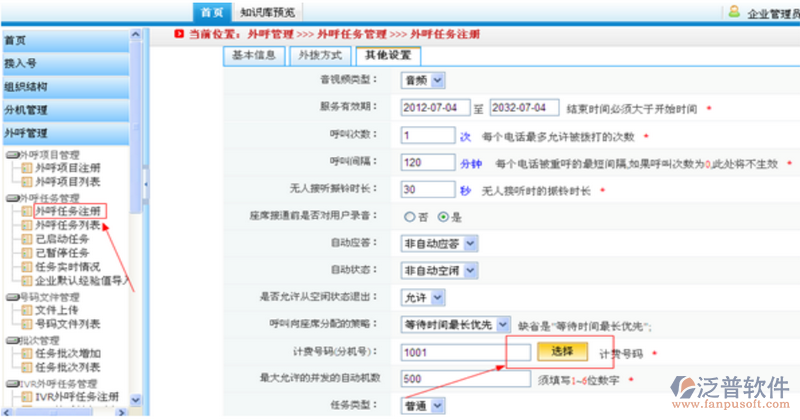Click the 号码文件管理 folder icon

10,297
